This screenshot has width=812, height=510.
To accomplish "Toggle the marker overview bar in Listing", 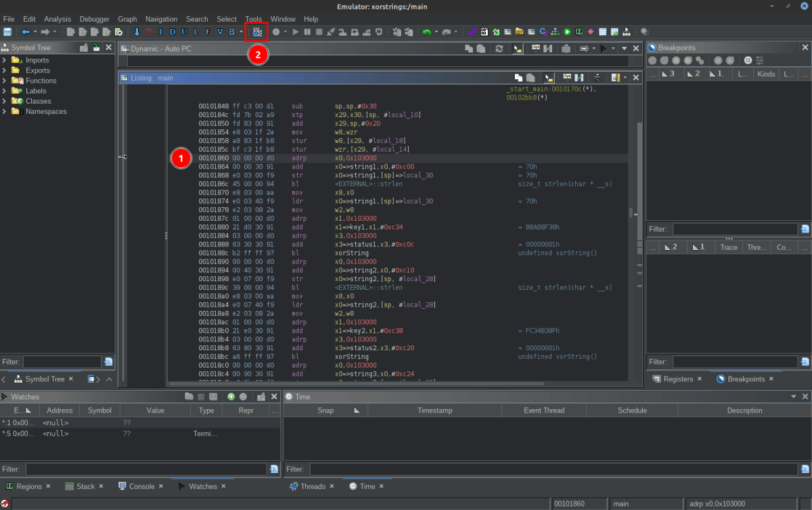I will coord(615,78).
